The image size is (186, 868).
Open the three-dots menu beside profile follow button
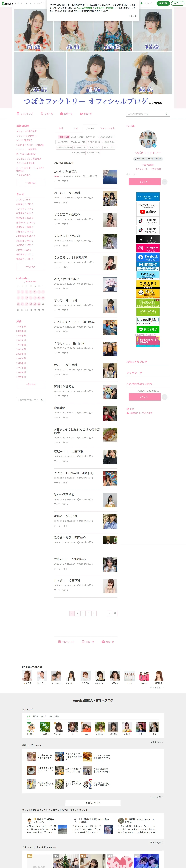164,182
